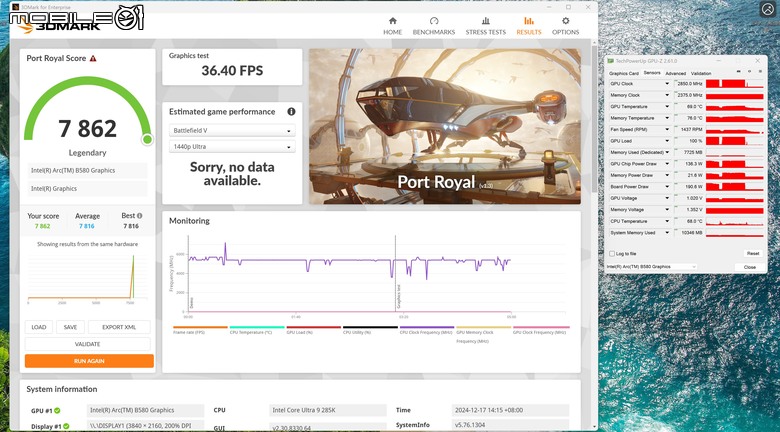Screen dimensions: 780x432
Task: Open the Benchmarks gauge icon
Action: [434, 21]
